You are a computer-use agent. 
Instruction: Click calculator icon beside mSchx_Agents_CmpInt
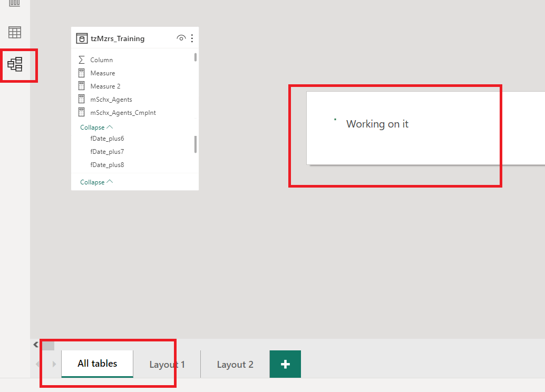coord(81,113)
